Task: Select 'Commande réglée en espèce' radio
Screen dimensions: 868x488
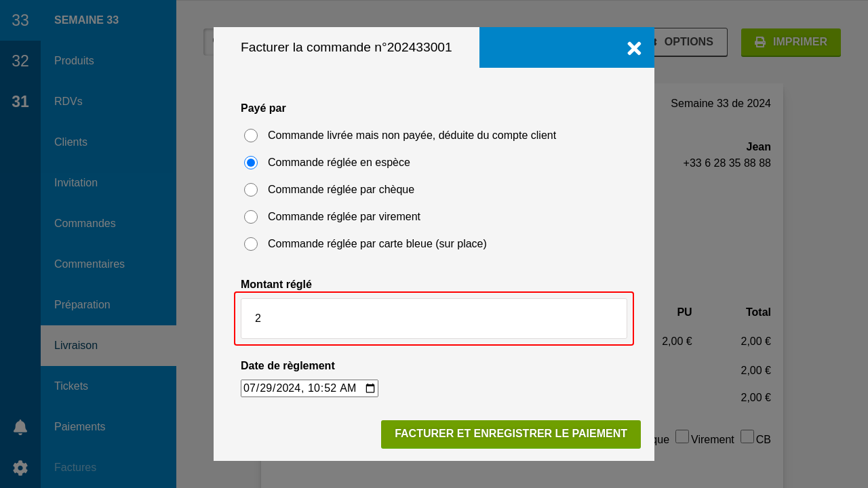Action: [251, 163]
